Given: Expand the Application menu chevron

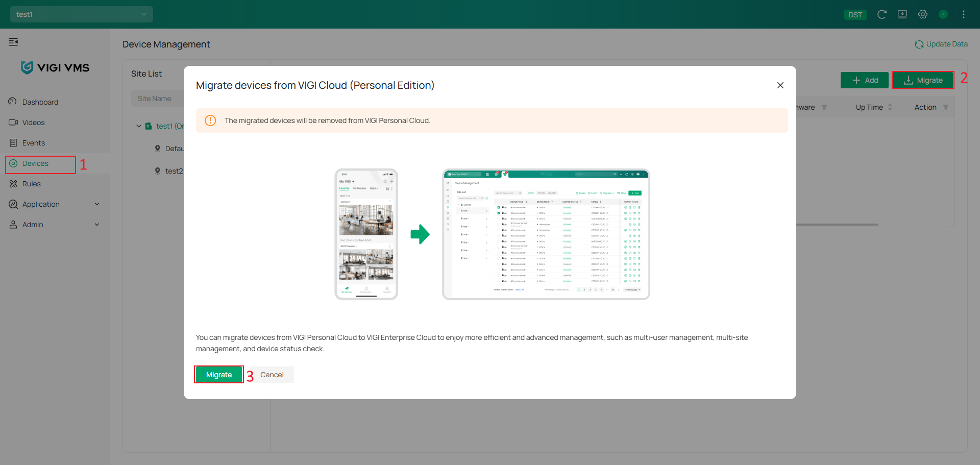Looking at the screenshot, I should point(97,204).
